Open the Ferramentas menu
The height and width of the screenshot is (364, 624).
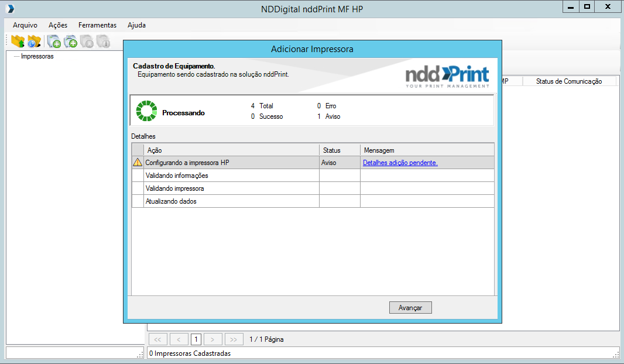pos(97,25)
